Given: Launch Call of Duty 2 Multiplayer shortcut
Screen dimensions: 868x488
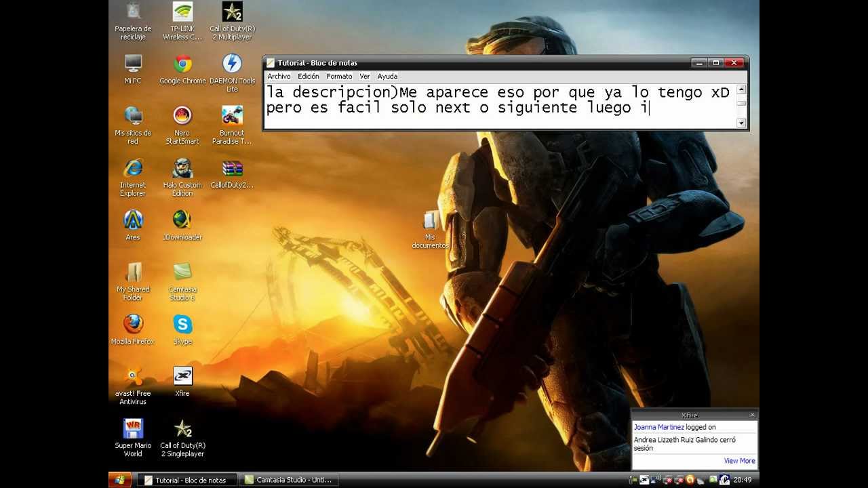Looking at the screenshot, I should pos(232,21).
